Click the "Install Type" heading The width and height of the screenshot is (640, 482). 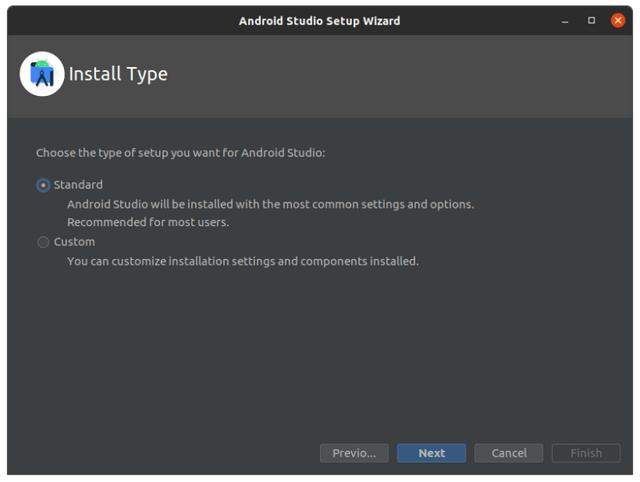point(118,74)
